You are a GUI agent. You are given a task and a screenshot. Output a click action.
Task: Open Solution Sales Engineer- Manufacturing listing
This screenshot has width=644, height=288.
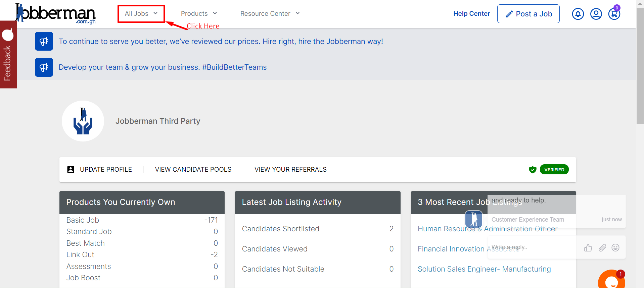[484, 269]
